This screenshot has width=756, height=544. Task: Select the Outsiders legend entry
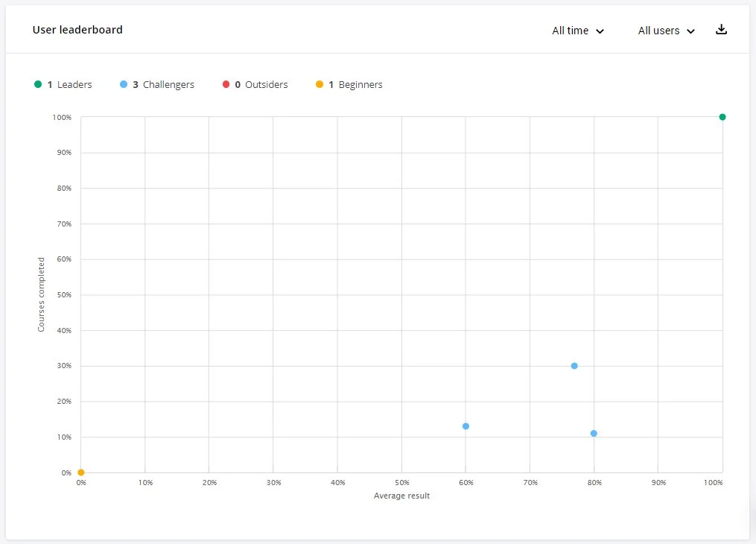pos(255,84)
